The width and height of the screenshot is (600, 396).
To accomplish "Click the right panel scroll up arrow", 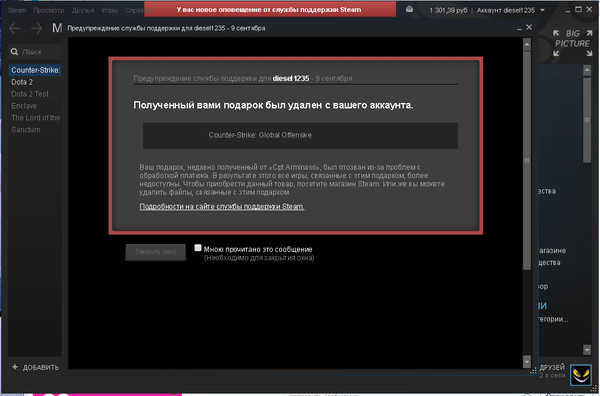I will [587, 70].
